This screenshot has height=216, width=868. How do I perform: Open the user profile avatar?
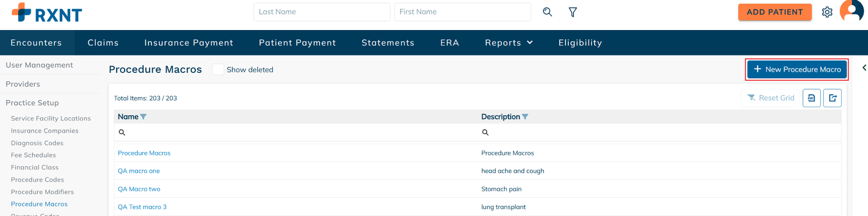pyautogui.click(x=851, y=11)
